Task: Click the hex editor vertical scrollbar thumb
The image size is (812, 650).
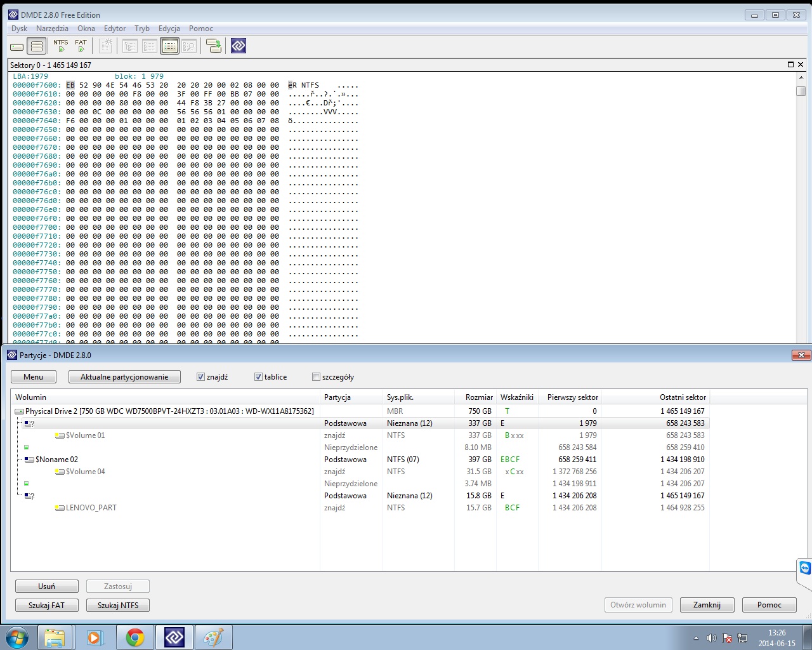Action: (801, 90)
